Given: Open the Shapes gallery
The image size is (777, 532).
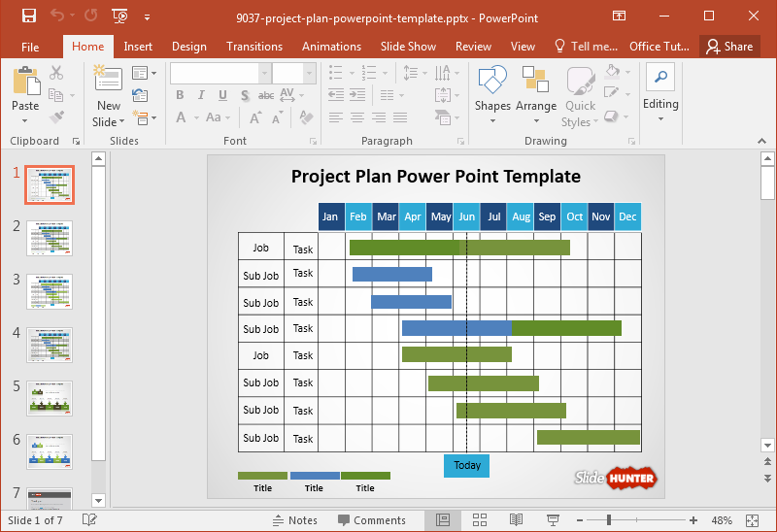Looking at the screenshot, I should (x=492, y=87).
